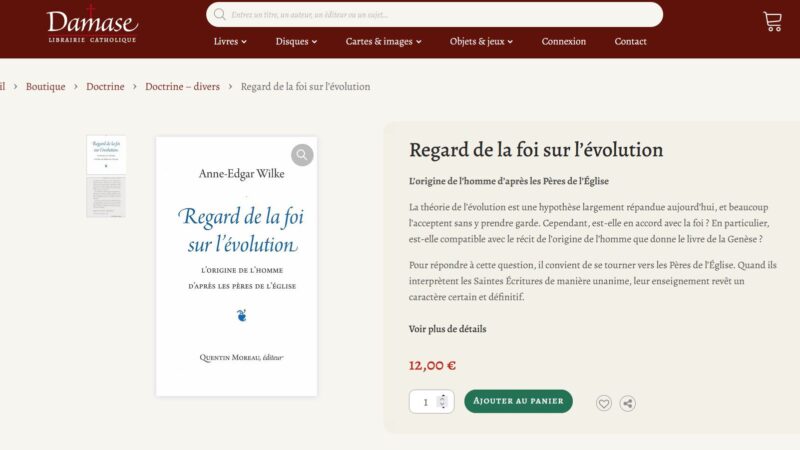The height and width of the screenshot is (450, 800).
Task: Click product title Regard de la foi sur l'évolution
Action: [x=536, y=150]
